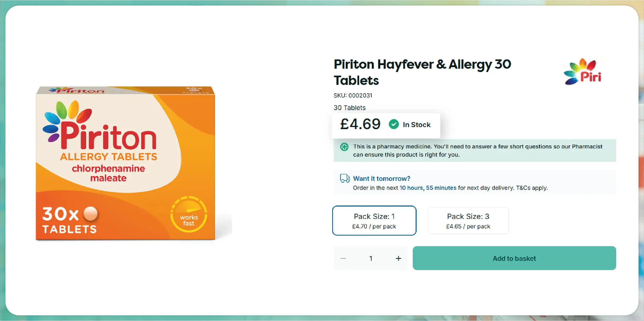Click the green In Stock checkmark icon
This screenshot has height=321, width=644.
pyautogui.click(x=393, y=124)
